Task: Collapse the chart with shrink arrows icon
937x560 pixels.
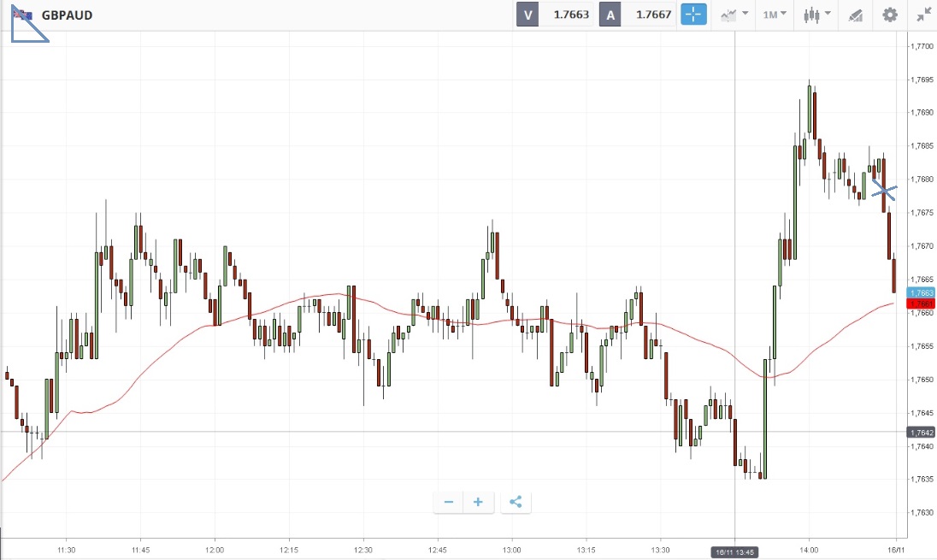Action: coord(923,15)
